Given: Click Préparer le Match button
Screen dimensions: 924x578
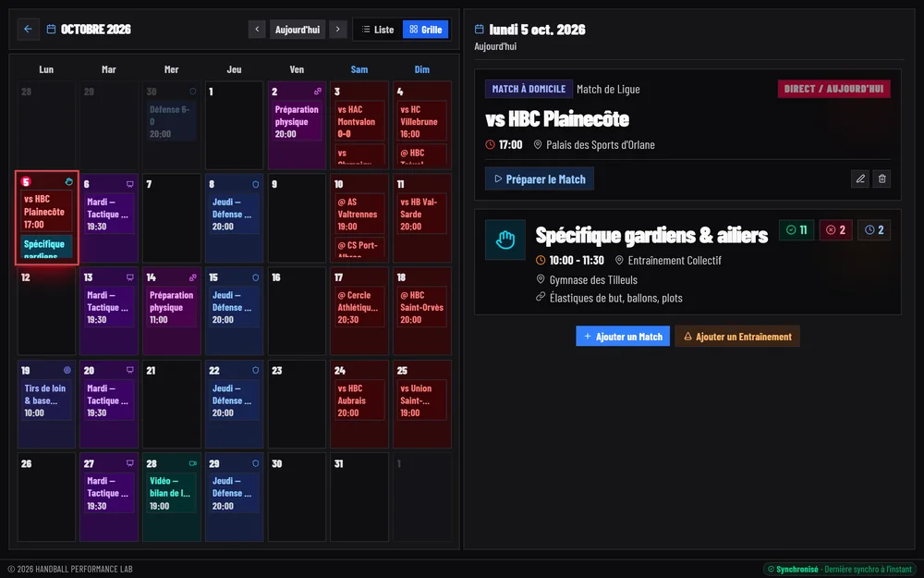Looking at the screenshot, I should coord(540,178).
